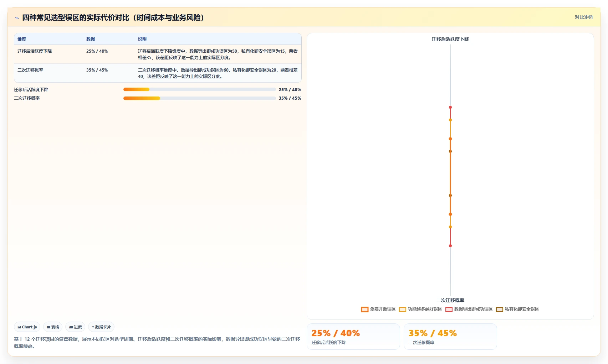
Task: Click the title icon beside 四种常见选型误区
Action: click(17, 18)
